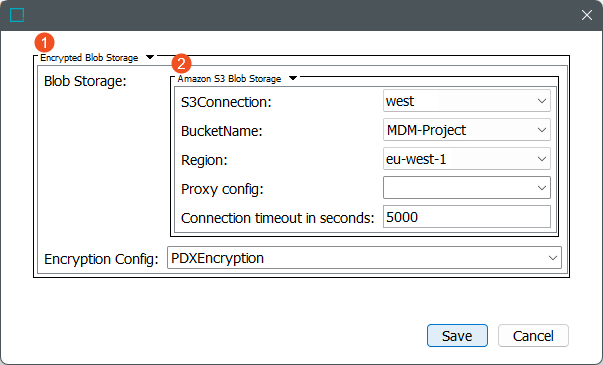
Task: Click the Encryption Config: label
Action: pyautogui.click(x=101, y=259)
